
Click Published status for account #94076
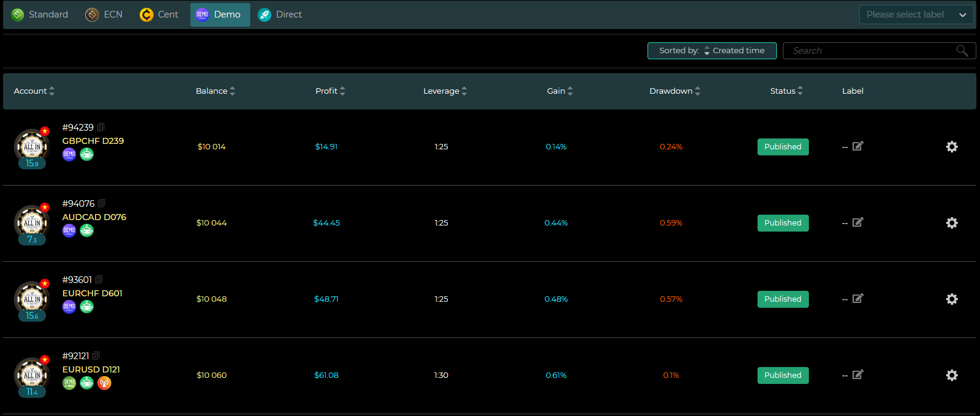(783, 223)
